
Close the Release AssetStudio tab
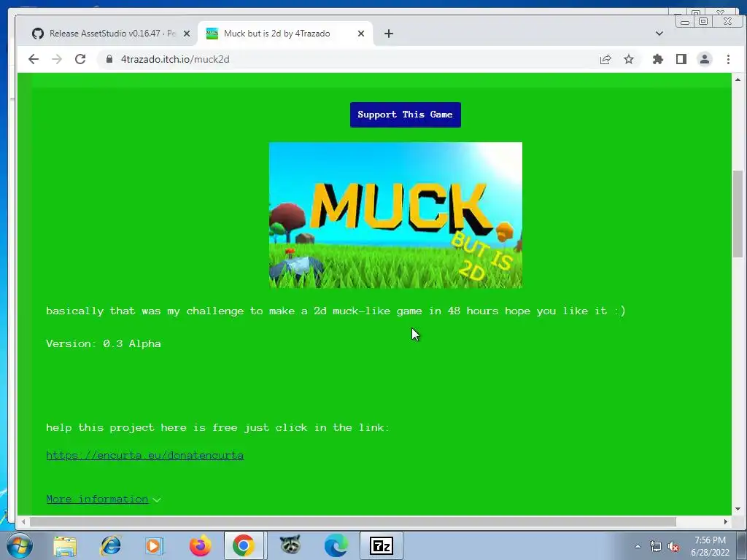[187, 34]
